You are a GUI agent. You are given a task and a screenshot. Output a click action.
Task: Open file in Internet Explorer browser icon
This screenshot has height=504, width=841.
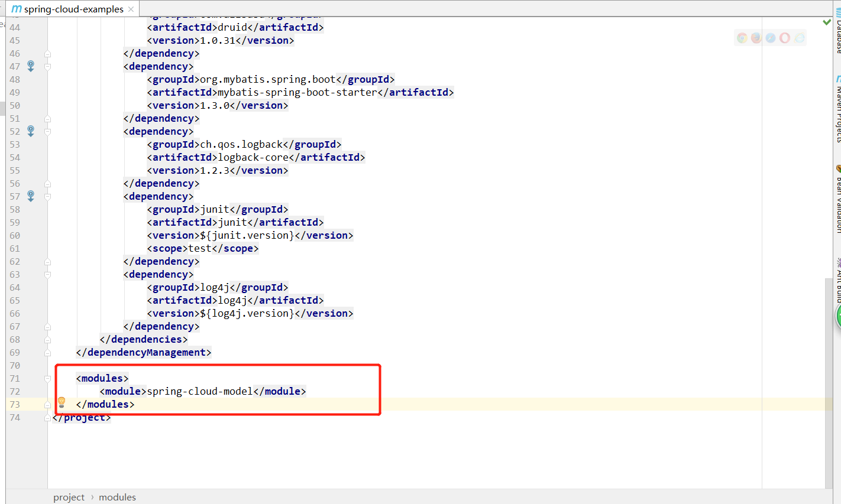tap(799, 38)
